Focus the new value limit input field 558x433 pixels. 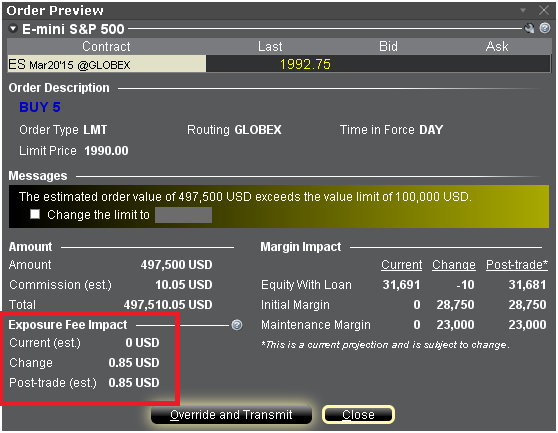(x=184, y=215)
